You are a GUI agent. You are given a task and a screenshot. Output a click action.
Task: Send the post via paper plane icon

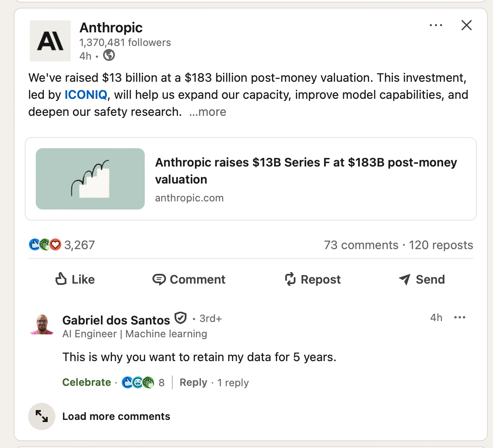tap(422, 279)
